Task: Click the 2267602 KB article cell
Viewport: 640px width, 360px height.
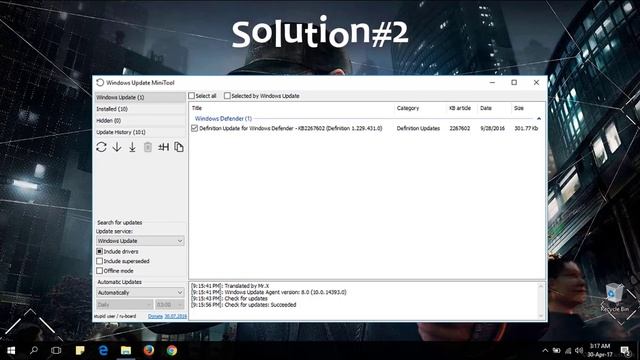Action: [460, 128]
